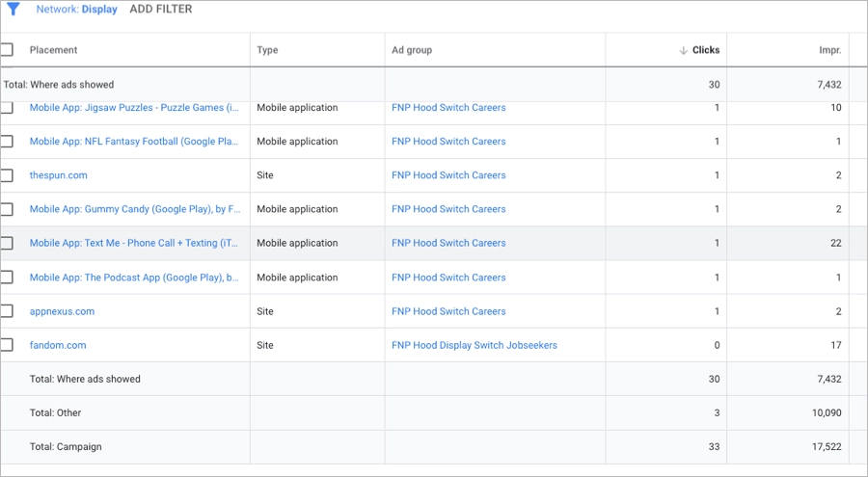Image resolution: width=868 pixels, height=477 pixels.
Task: Check the NFL Fantasy Football row checkbox
Action: tap(7, 142)
